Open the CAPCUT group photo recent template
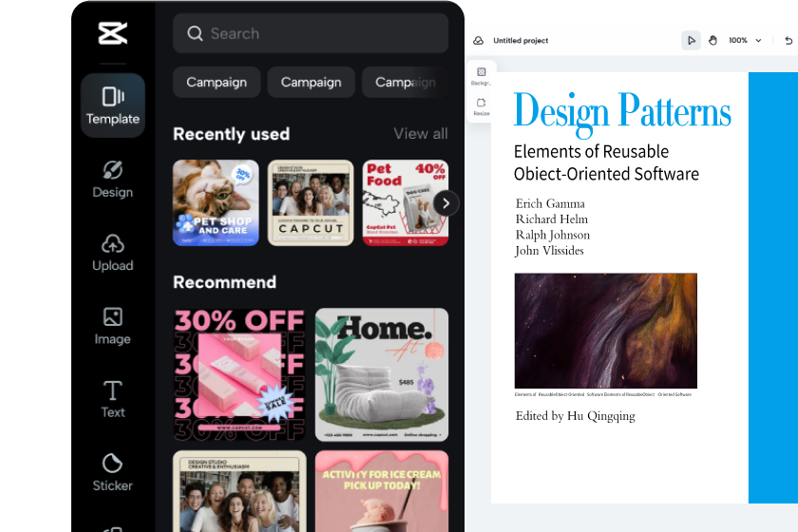Image resolution: width=798 pixels, height=532 pixels. [x=311, y=203]
